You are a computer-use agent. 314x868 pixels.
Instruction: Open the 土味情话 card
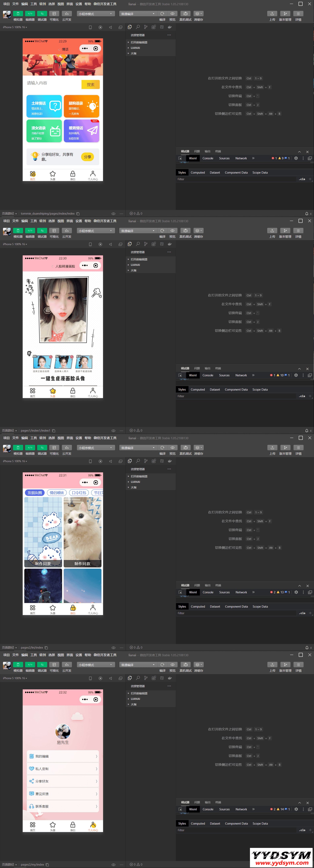44,106
